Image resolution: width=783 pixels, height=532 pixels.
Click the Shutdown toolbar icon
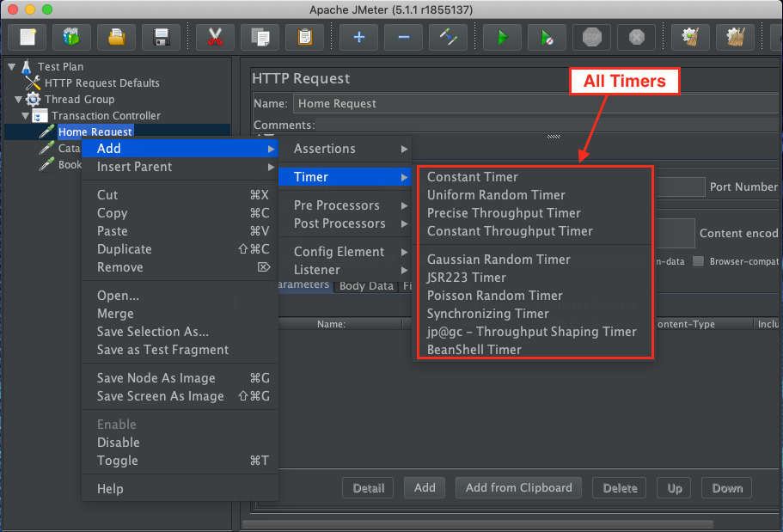[636, 38]
